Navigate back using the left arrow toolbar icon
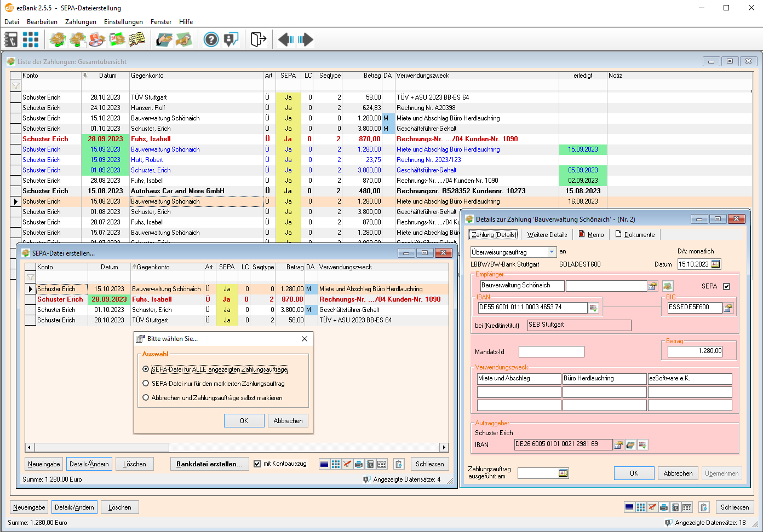 [x=285, y=39]
